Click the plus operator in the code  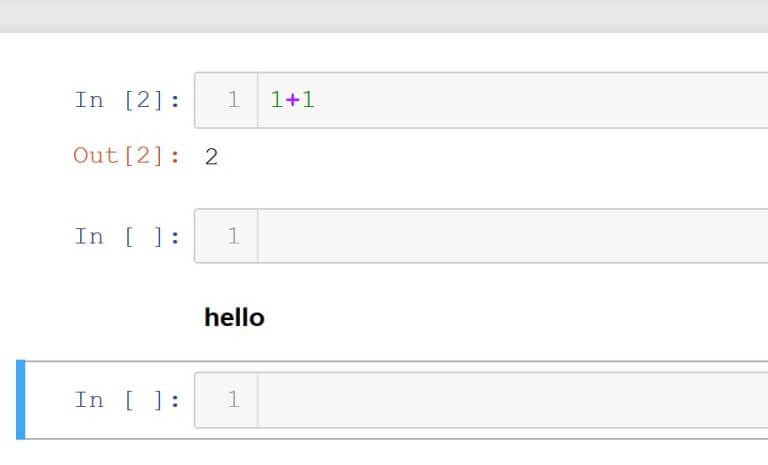pos(292,100)
